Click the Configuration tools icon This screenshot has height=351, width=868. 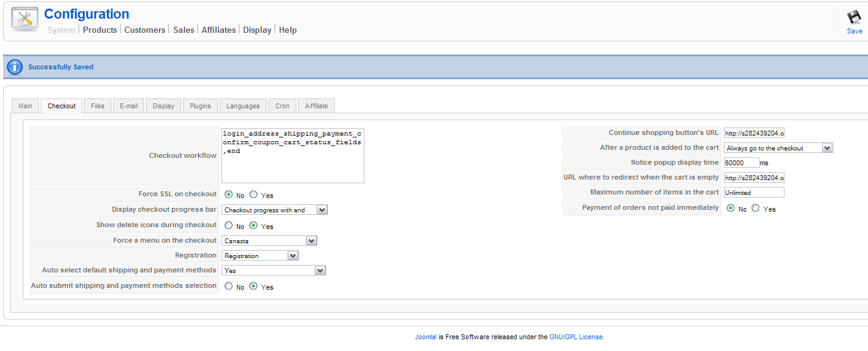[25, 20]
